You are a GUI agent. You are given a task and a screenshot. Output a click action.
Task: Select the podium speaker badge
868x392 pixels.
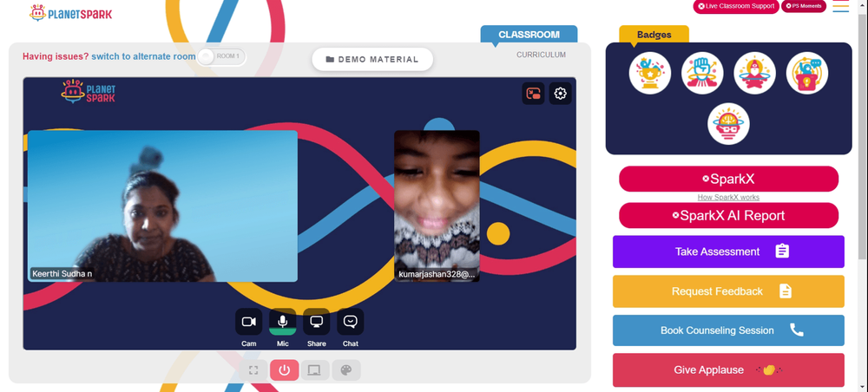coord(807,73)
